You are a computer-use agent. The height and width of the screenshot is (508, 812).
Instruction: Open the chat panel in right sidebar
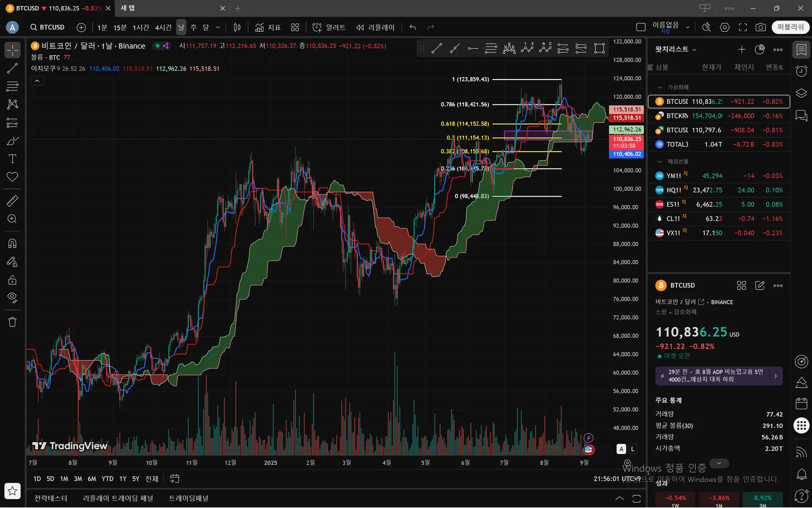point(802,115)
